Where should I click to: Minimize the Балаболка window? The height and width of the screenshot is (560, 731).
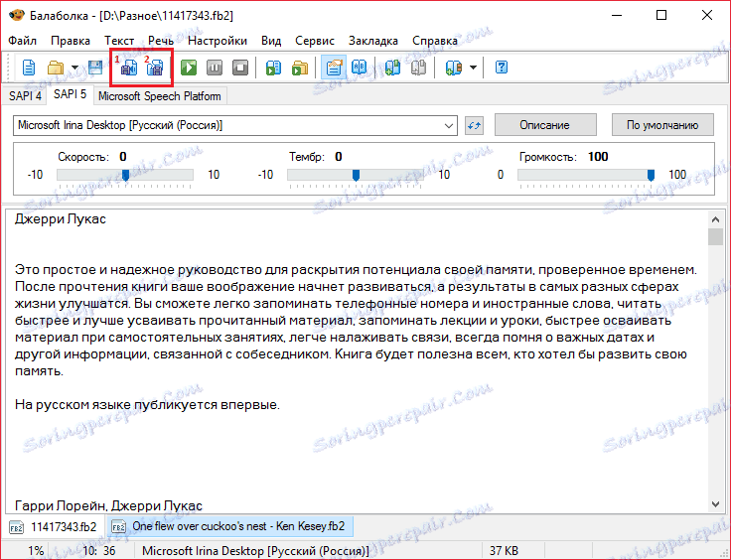617,15
